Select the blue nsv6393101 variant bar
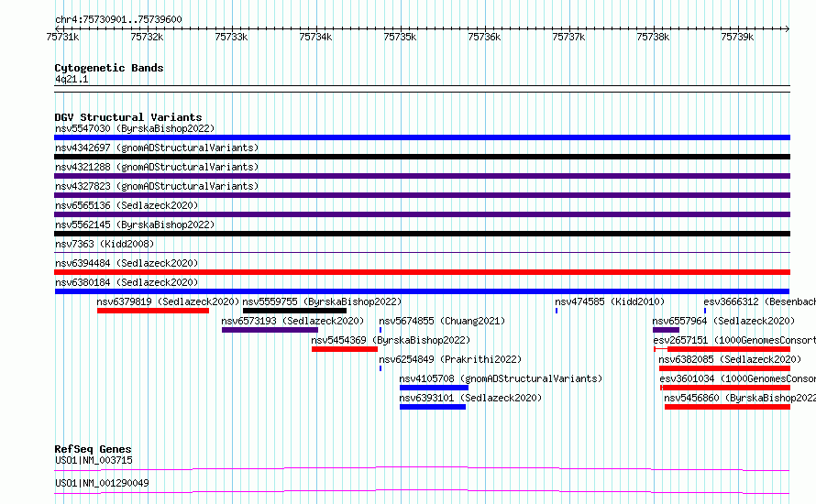The image size is (816, 504). coord(433,407)
